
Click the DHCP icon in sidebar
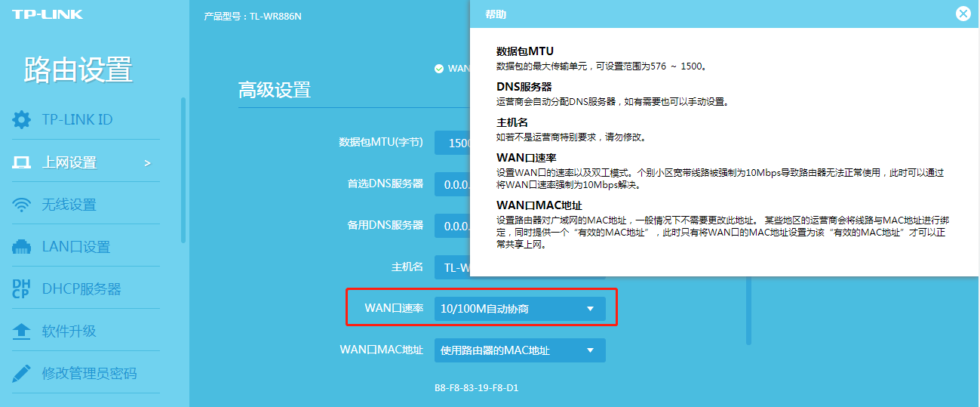[x=21, y=289]
